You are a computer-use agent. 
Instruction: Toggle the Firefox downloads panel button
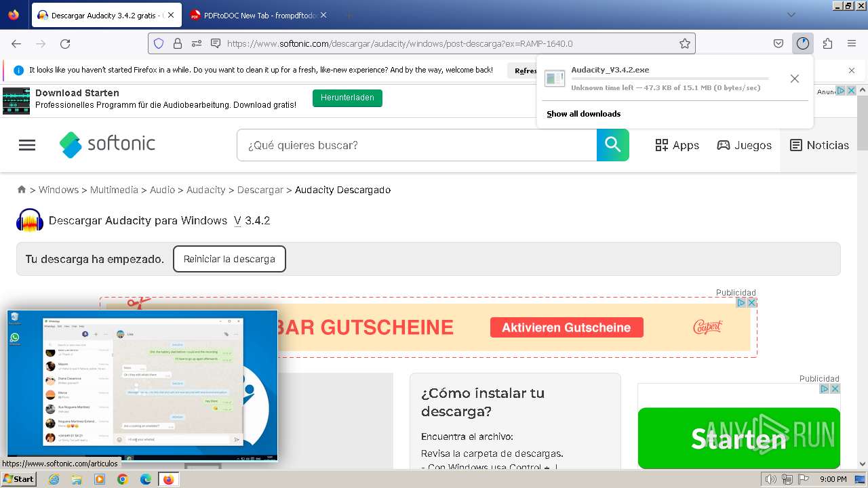tap(803, 43)
